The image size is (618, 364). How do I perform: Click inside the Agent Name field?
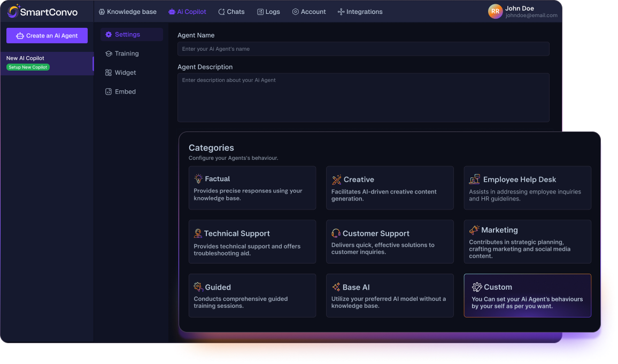tap(364, 49)
